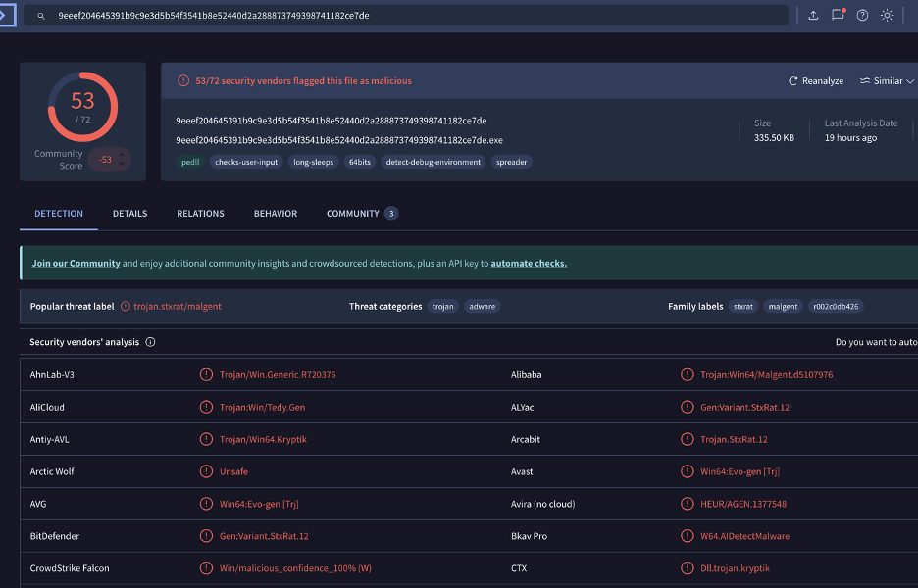This screenshot has width=918, height=588.
Task: Select Trojan/Win.Generic.R720376 detection text
Action: (x=278, y=375)
